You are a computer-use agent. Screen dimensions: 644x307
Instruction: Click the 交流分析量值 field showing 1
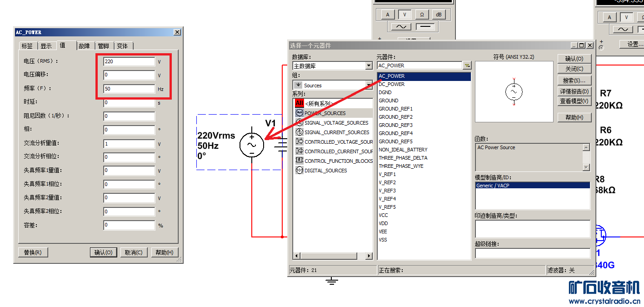pyautogui.click(x=129, y=144)
